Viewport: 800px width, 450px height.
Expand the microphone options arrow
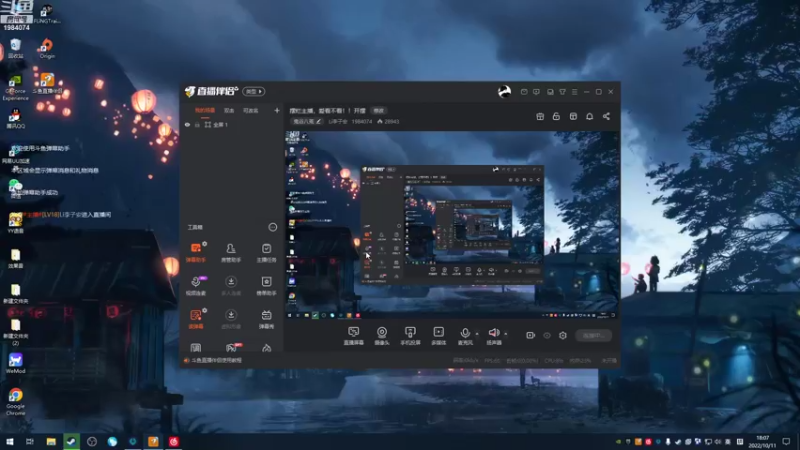[x=477, y=334]
